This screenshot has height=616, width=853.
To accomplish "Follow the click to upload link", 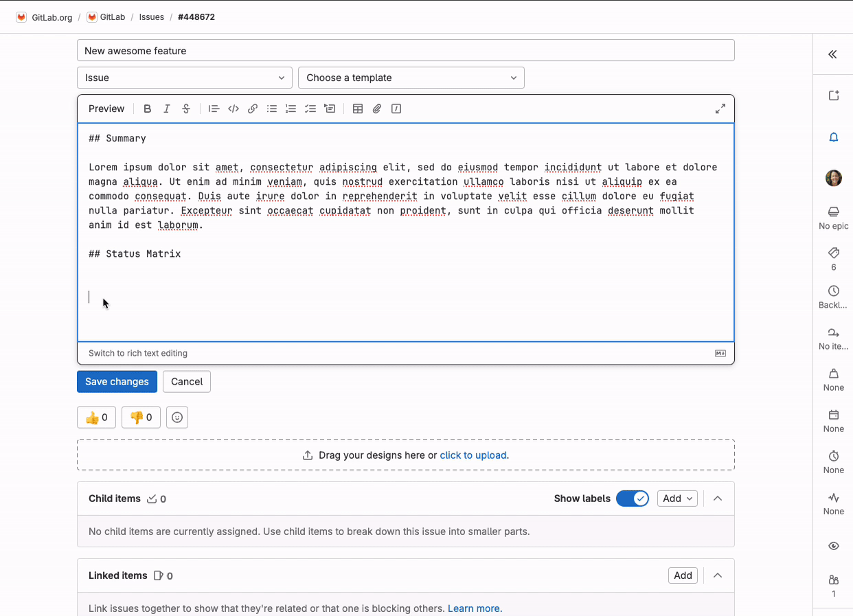I will pyautogui.click(x=473, y=455).
